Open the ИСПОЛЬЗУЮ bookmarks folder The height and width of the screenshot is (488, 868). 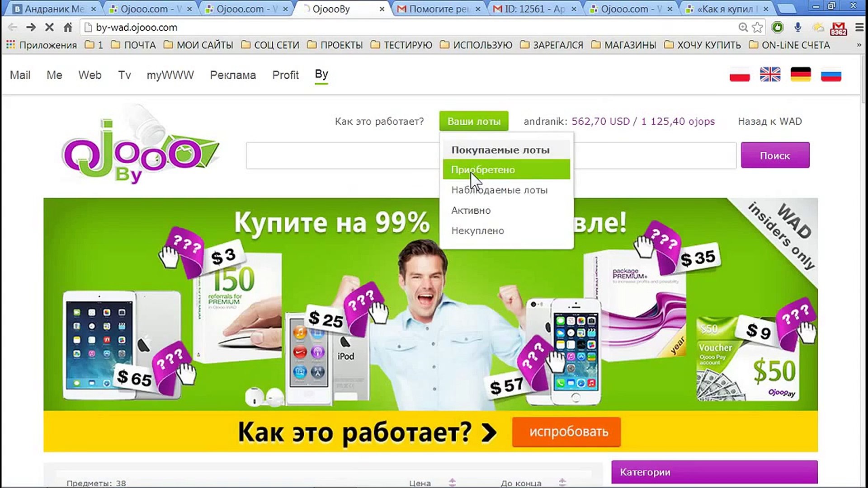coord(476,45)
